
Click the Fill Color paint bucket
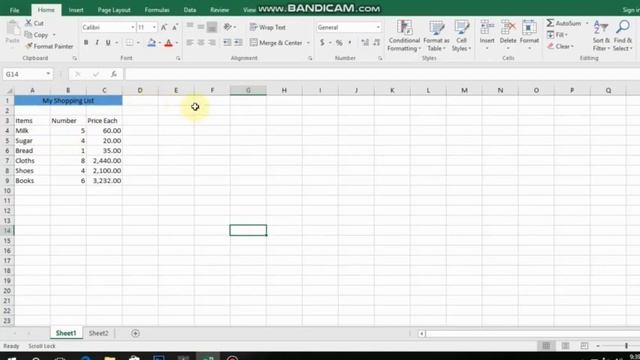click(x=151, y=42)
